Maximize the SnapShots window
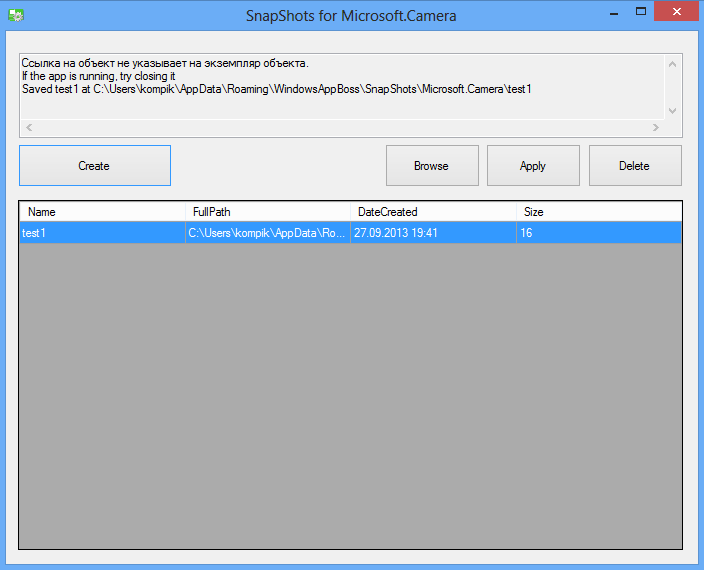Viewport: 704px width, 570px height. click(641, 12)
